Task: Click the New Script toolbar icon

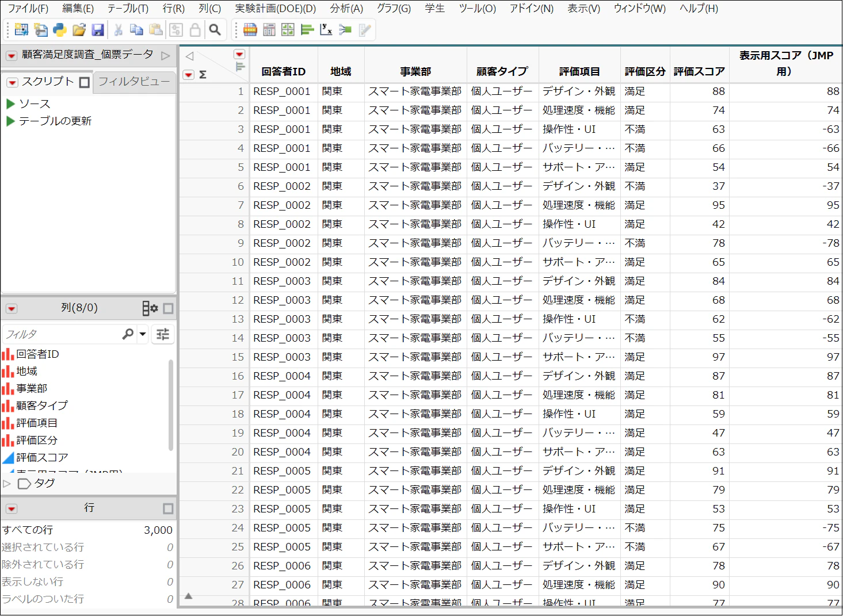Action: (40, 30)
